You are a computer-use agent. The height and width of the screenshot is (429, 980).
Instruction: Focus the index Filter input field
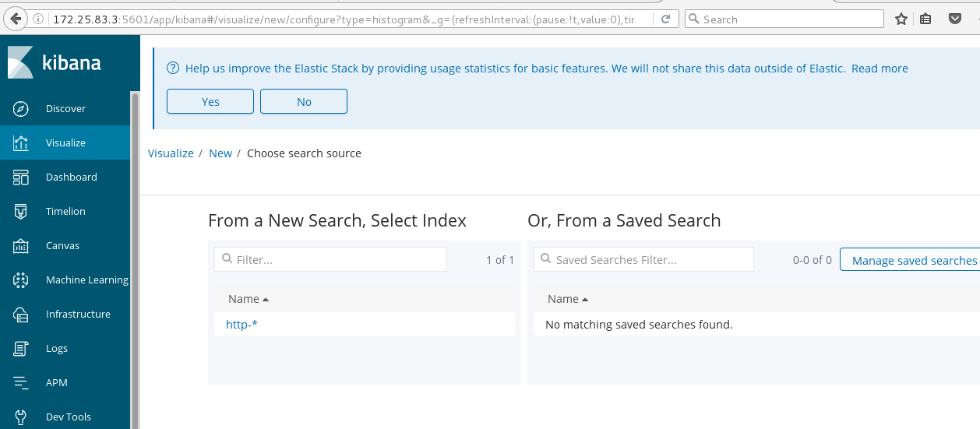tap(331, 259)
